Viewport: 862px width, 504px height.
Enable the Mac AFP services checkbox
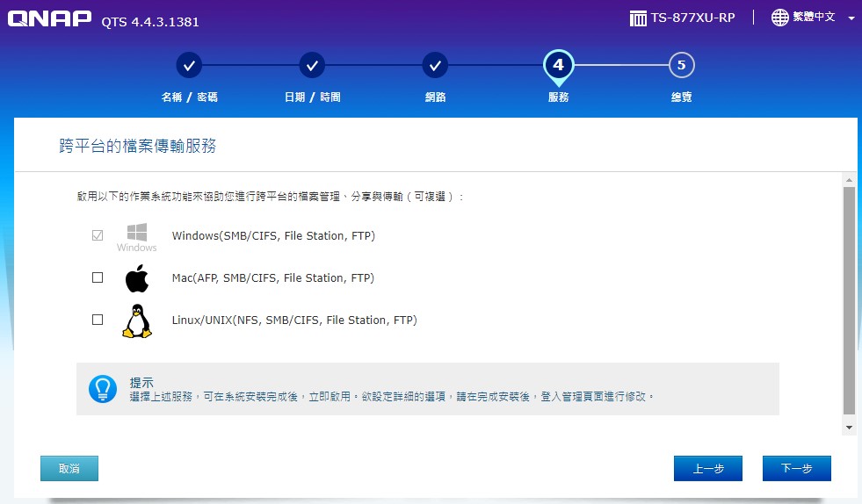pyautogui.click(x=98, y=277)
